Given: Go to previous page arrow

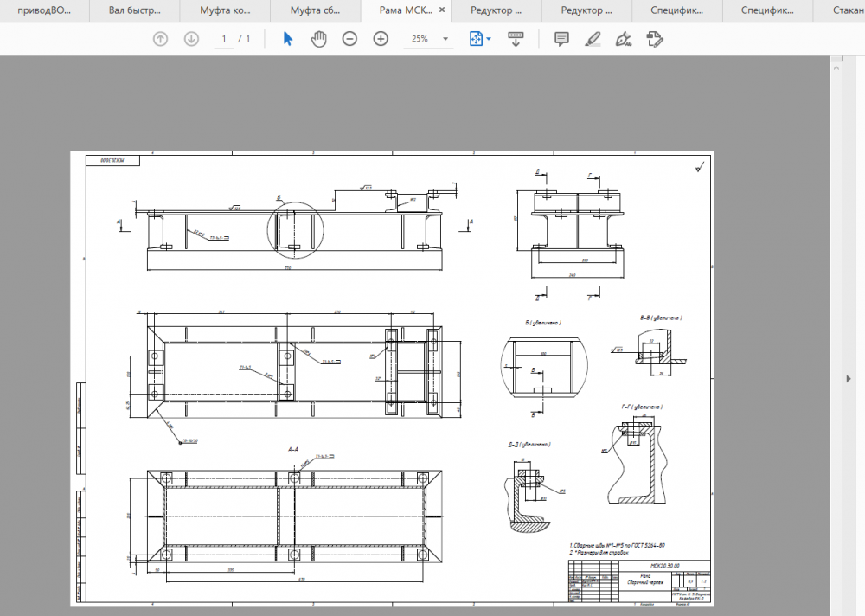Looking at the screenshot, I should pos(160,39).
